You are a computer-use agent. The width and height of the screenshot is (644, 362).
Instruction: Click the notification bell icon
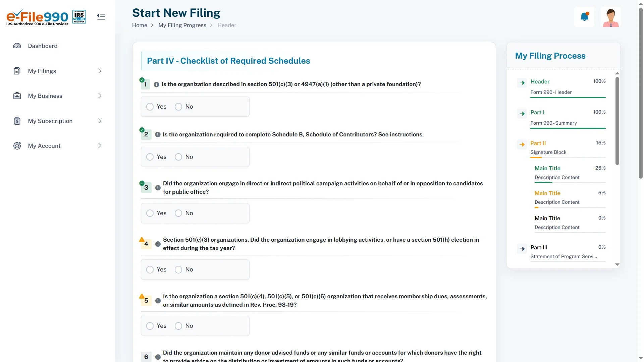pos(584,17)
